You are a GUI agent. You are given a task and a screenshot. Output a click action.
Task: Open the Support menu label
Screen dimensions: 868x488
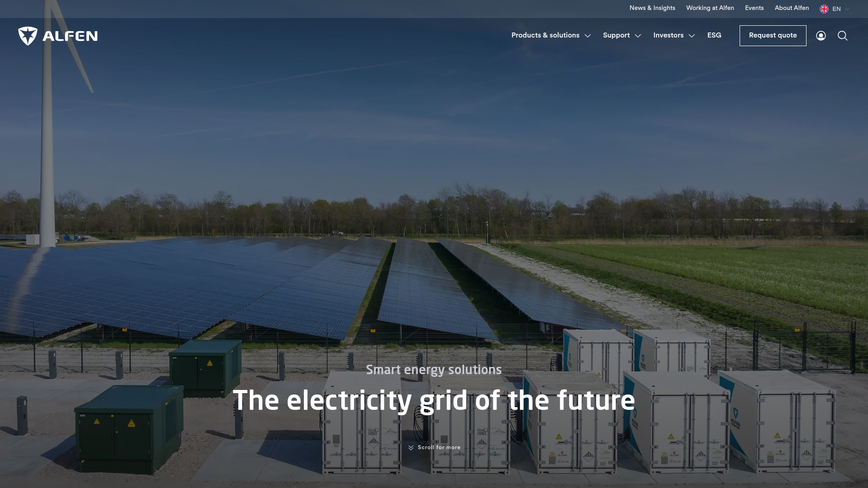(616, 35)
